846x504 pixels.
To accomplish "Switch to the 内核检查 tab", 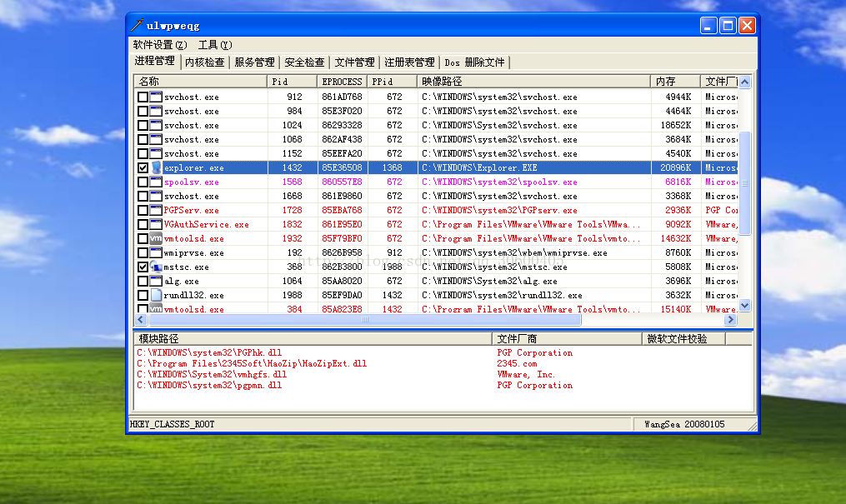I will pyautogui.click(x=204, y=62).
